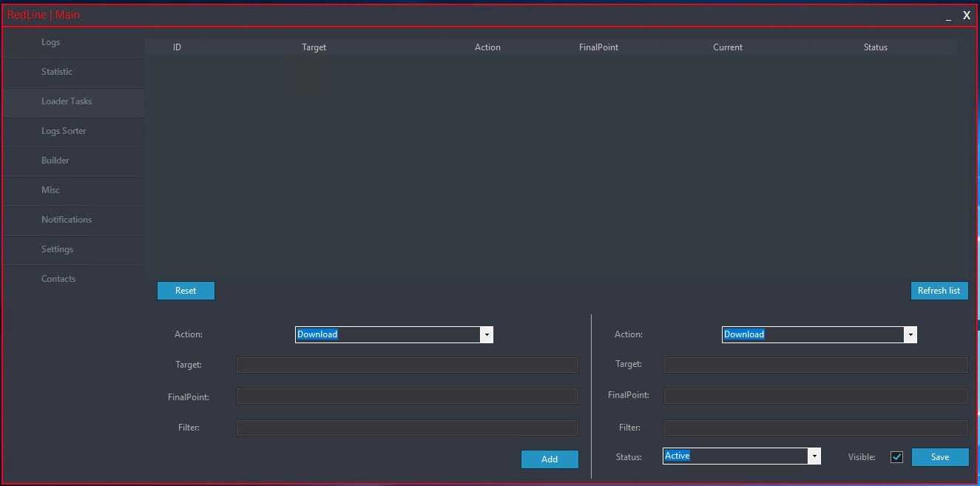The width and height of the screenshot is (980, 486).
Task: Switch to the Builder section
Action: (74, 161)
